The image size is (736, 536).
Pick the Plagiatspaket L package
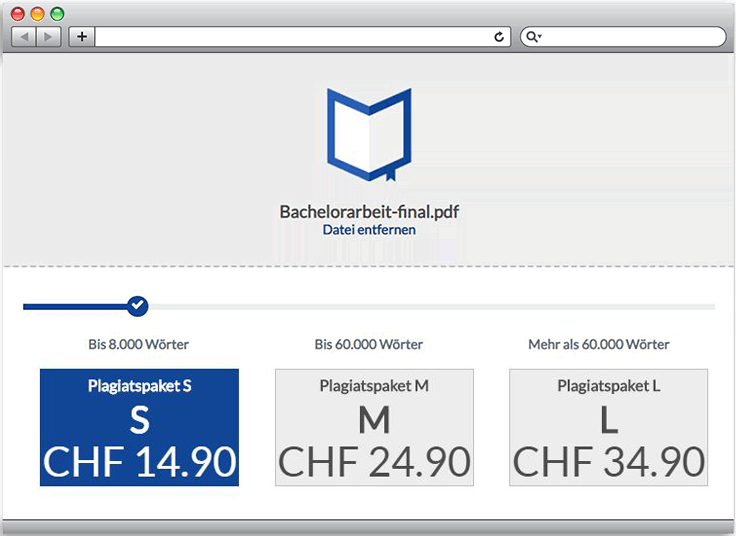[x=608, y=427]
